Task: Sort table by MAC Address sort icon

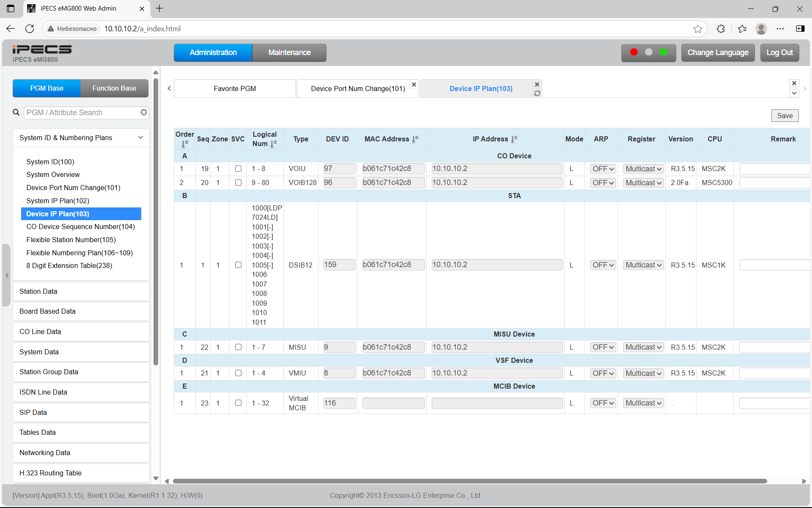Action: tap(415, 139)
